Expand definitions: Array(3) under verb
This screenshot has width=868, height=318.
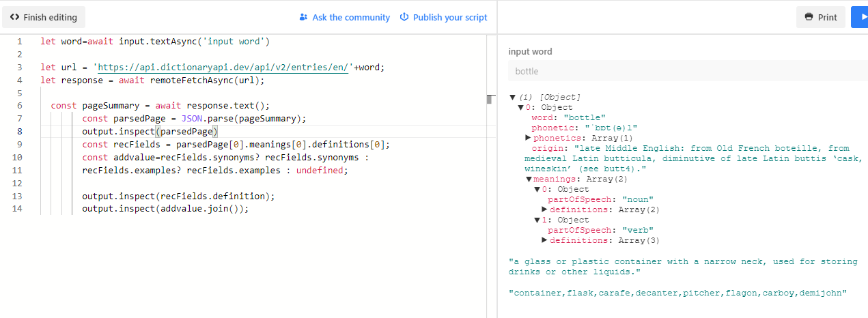click(x=544, y=240)
